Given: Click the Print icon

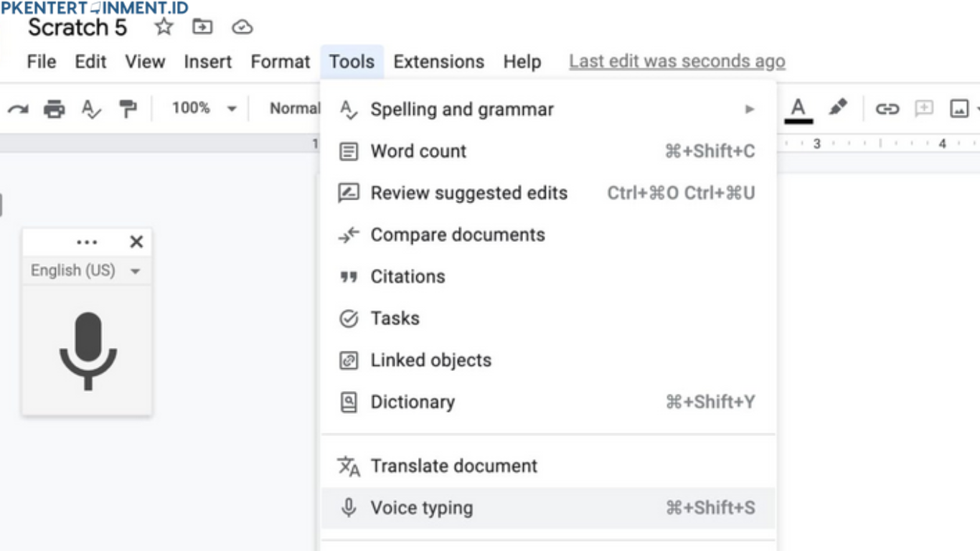Looking at the screenshot, I should click(55, 108).
